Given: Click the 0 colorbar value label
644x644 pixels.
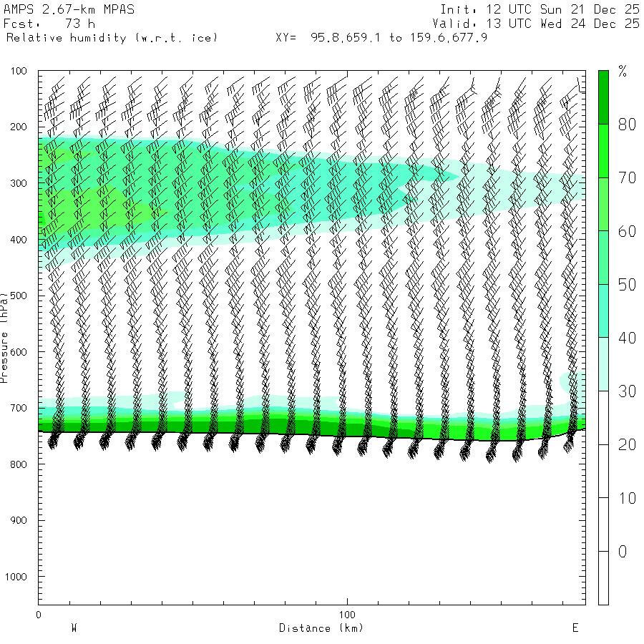Looking at the screenshot, I should [x=623, y=552].
